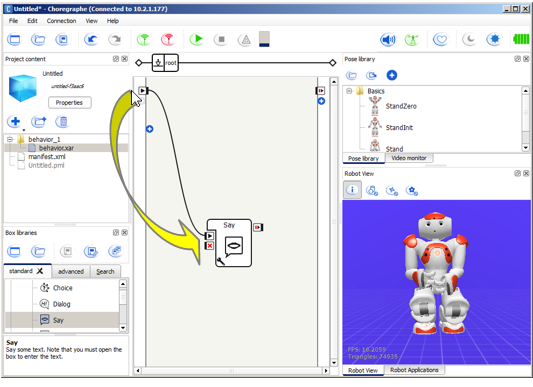Import folder into project content
Screen dimensions: 533x387
click(x=39, y=121)
